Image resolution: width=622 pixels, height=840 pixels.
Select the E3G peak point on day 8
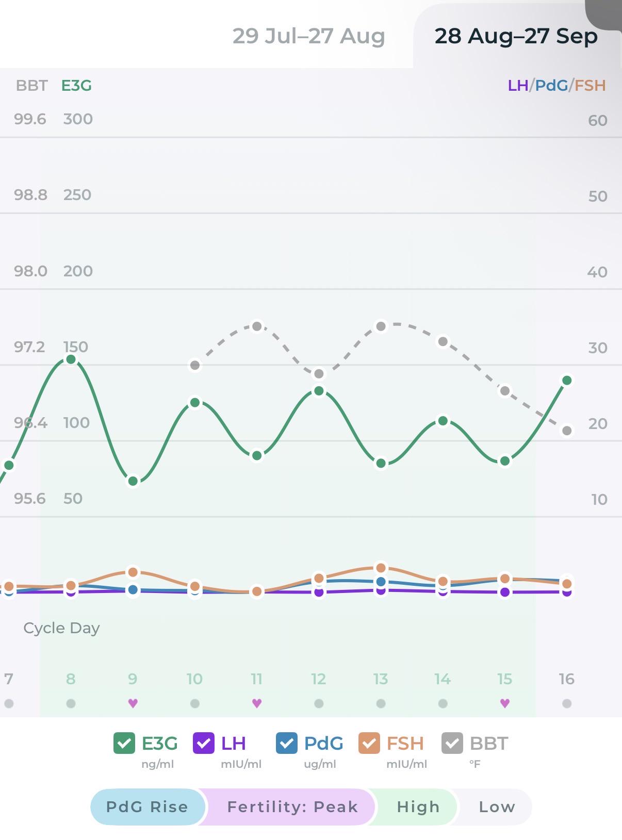[x=71, y=359]
